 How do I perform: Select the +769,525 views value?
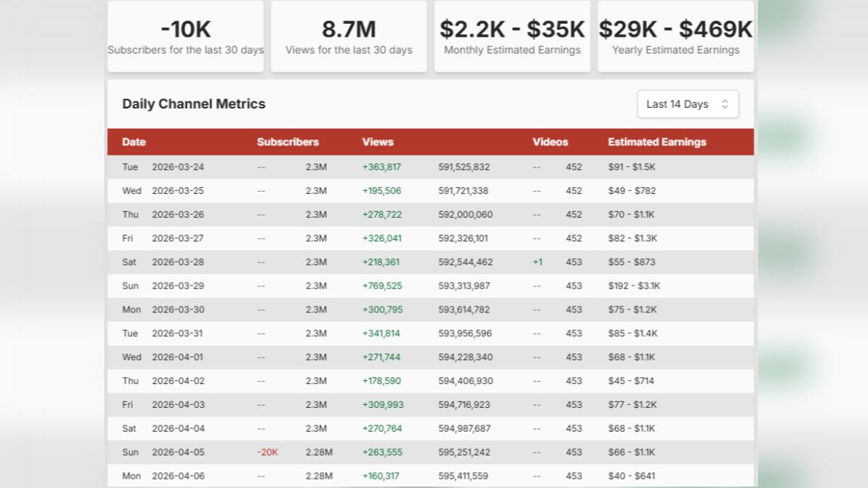tap(382, 286)
